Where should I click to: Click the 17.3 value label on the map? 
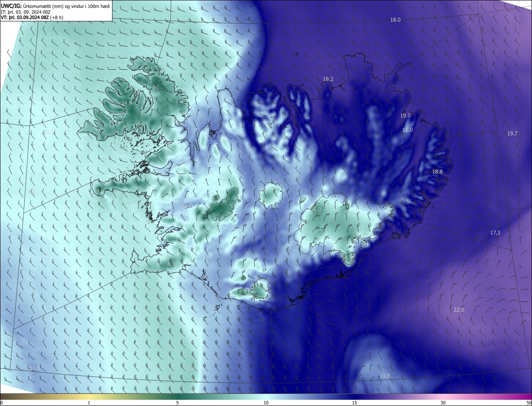(495, 233)
